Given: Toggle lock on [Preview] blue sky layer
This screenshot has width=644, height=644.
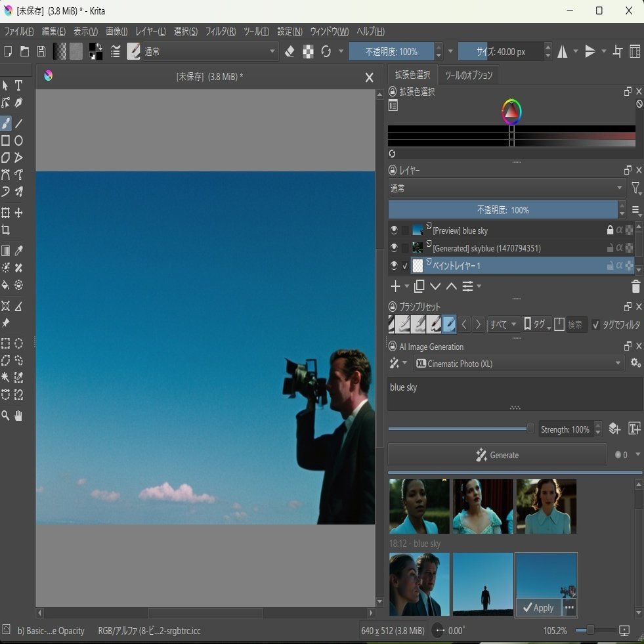Looking at the screenshot, I should point(610,230).
